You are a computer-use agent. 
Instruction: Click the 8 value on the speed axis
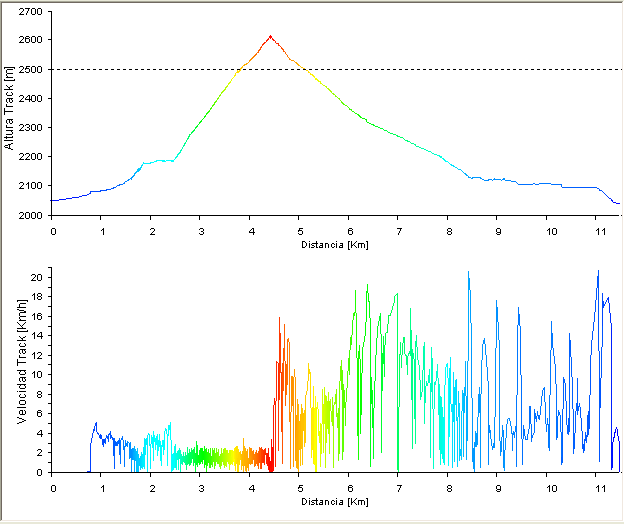(39, 394)
